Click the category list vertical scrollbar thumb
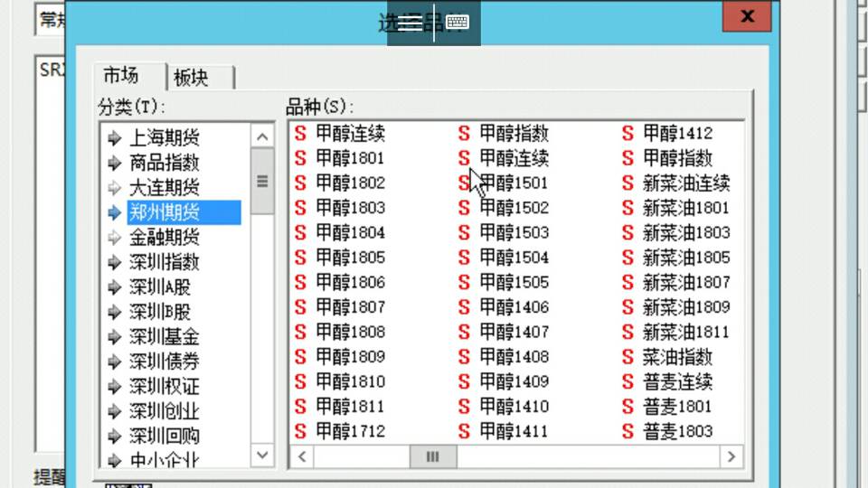 262,181
